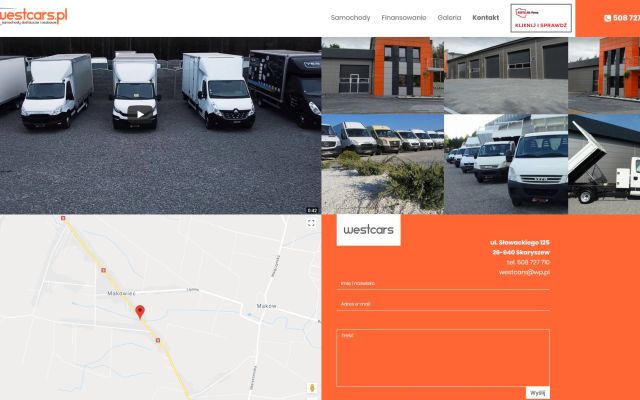Click the Kliknij i Sprawdź banner
This screenshot has width=640, height=400.
pos(541,18)
